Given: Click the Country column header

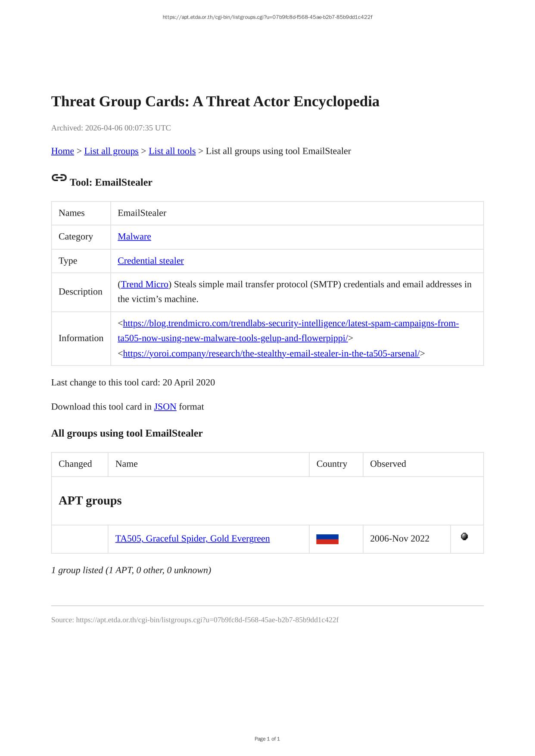Looking at the screenshot, I should (331, 464).
